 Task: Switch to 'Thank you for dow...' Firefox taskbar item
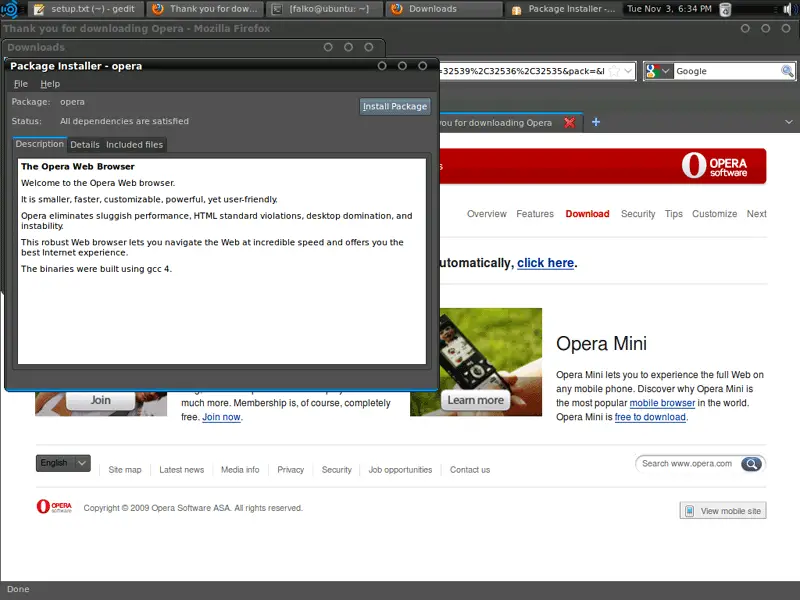pyautogui.click(x=205, y=9)
